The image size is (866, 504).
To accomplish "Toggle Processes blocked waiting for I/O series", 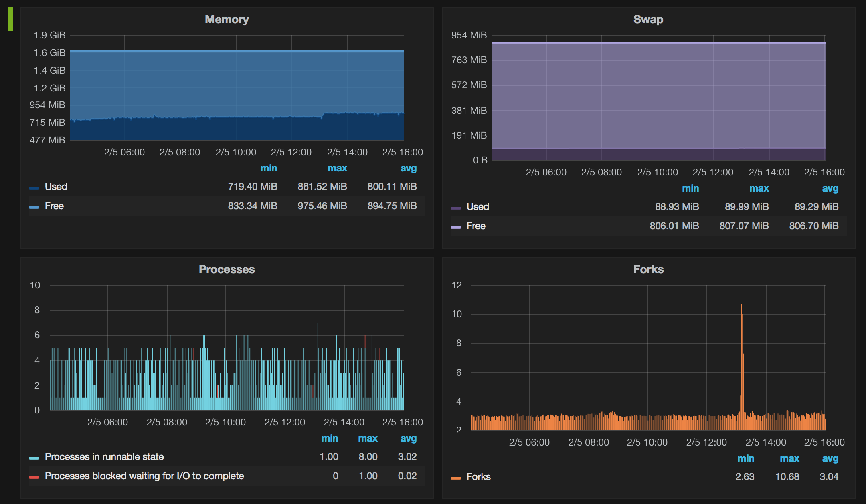I will (x=144, y=476).
